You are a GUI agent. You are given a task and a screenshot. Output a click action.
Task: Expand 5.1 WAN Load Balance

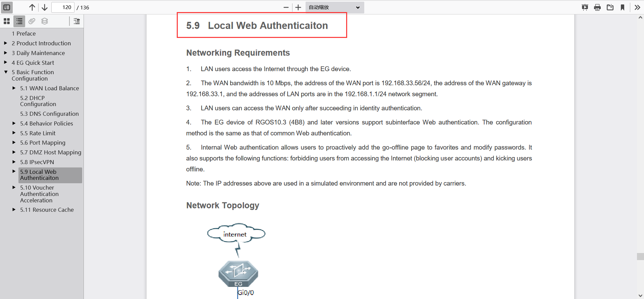[x=14, y=88]
